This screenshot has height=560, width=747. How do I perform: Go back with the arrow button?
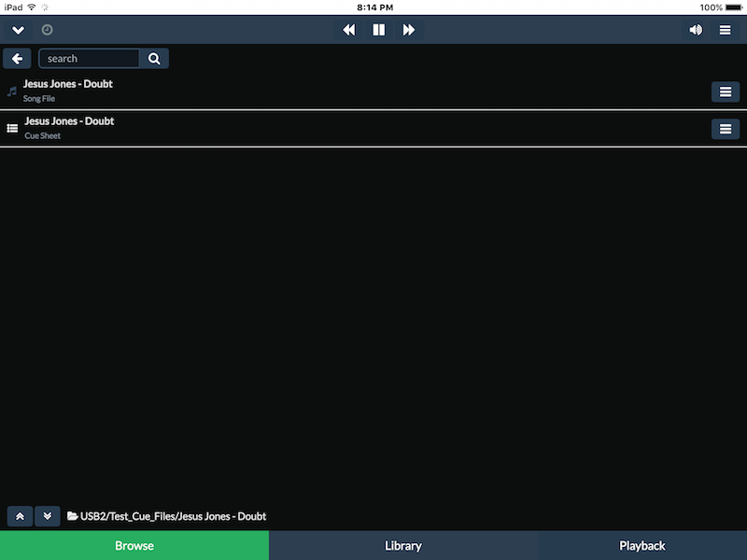coord(17,59)
